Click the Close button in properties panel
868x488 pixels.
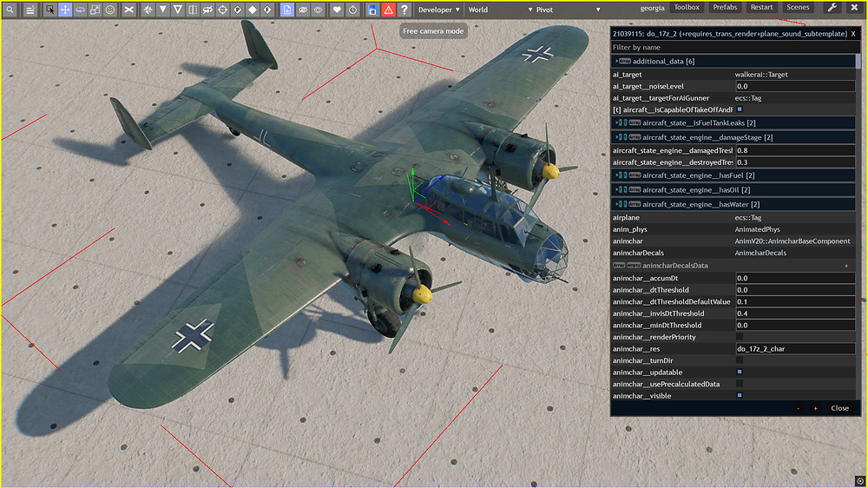click(839, 408)
